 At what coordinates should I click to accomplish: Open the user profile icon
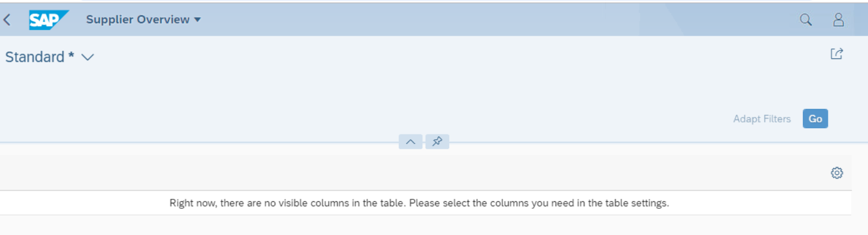coord(838,20)
